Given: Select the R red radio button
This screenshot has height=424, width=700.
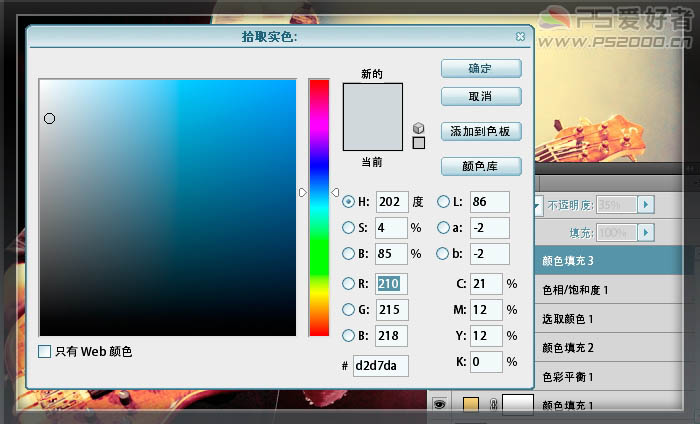Looking at the screenshot, I should tap(348, 283).
